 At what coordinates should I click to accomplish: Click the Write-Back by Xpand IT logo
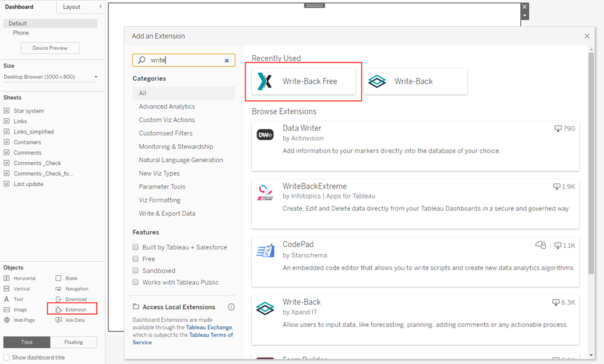[265, 308]
